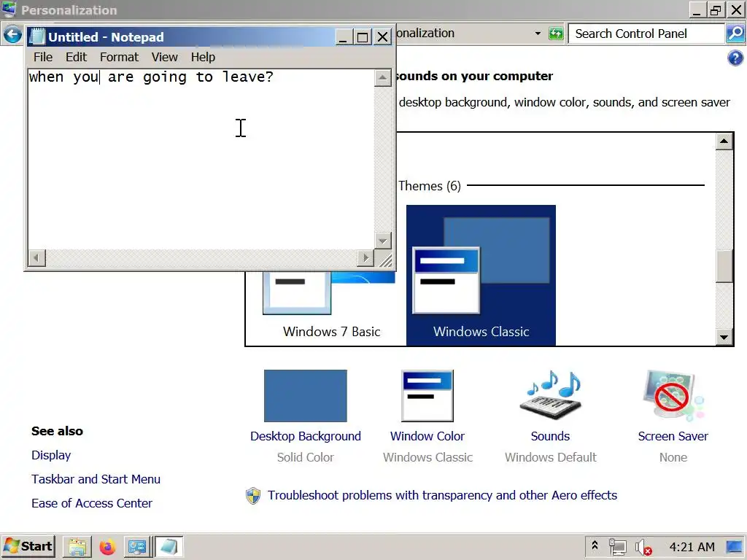This screenshot has height=560, width=747.
Task: Click Notepad horizontal scrollbar left arrow
Action: tap(36, 258)
